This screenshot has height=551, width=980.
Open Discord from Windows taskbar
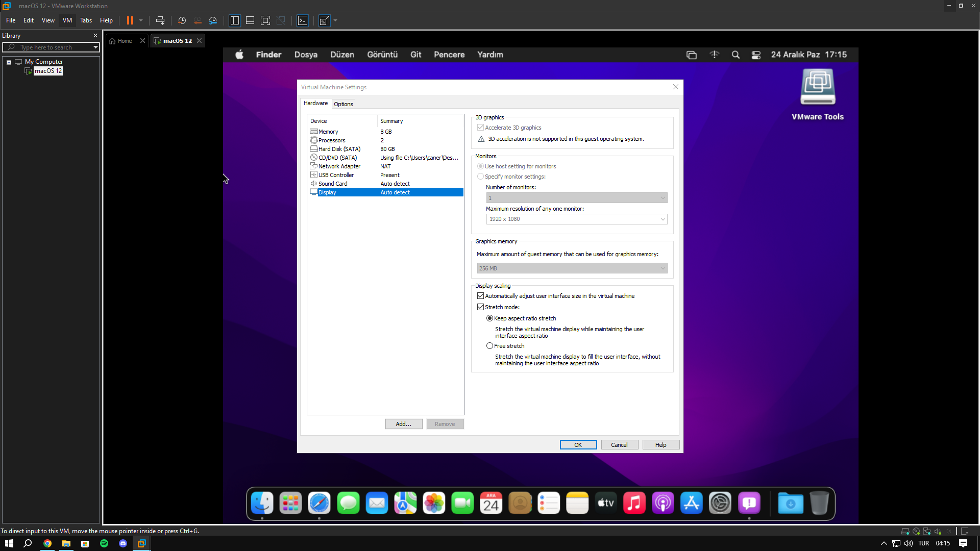123,543
